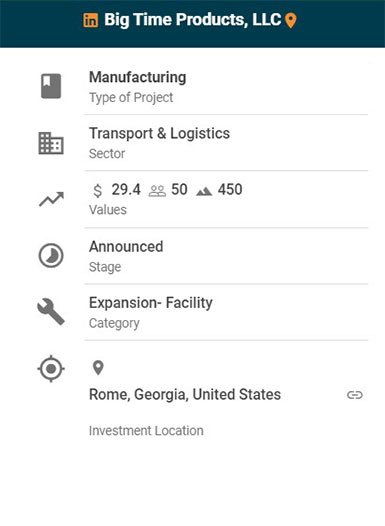The image size is (385, 526).
Task: Click the wrench Category icon
Action: (x=51, y=312)
